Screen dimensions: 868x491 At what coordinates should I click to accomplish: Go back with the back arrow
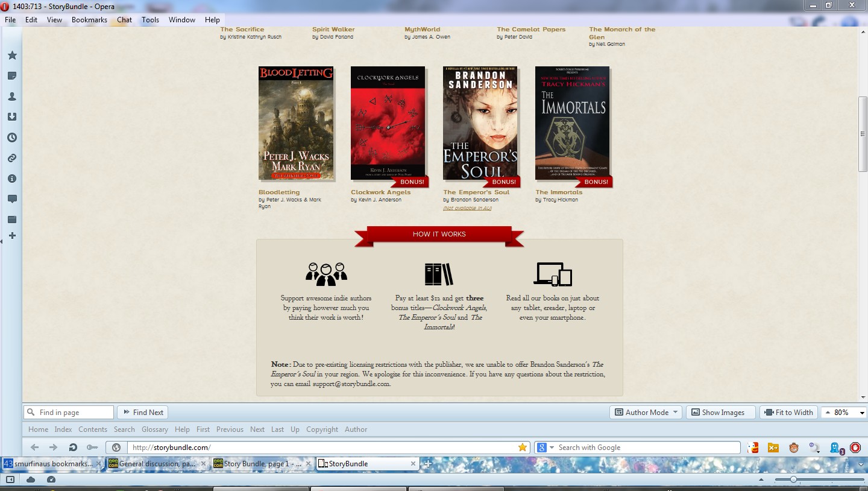[34, 448]
